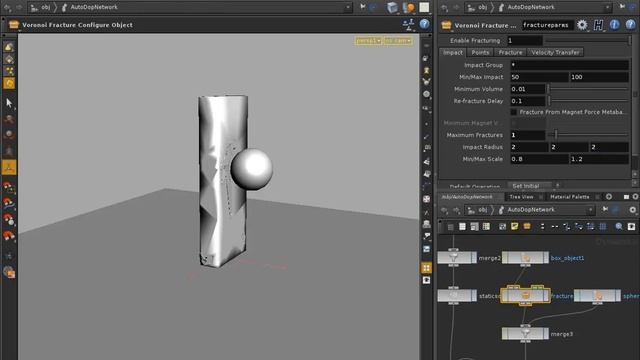
Task: Click the help question mark icon above the viewport
Action: [424, 24]
